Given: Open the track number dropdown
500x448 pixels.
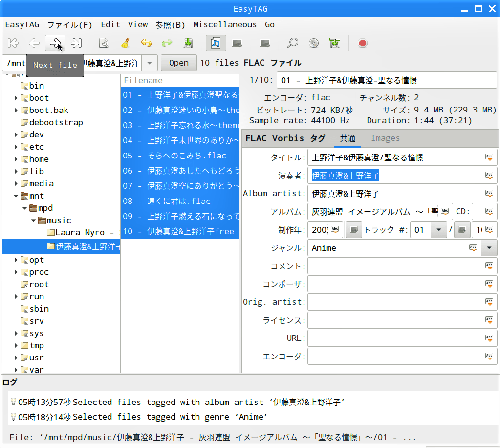Looking at the screenshot, I should click(439, 230).
